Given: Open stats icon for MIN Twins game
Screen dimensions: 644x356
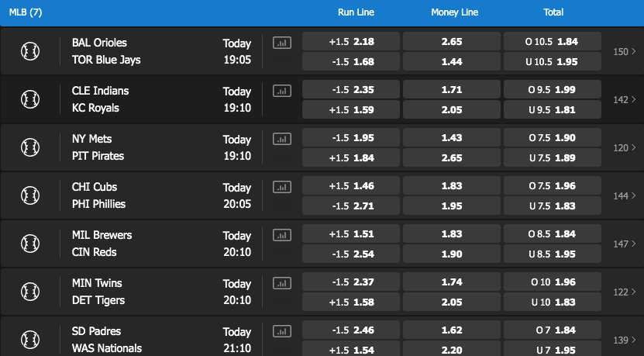Looking at the screenshot, I should pyautogui.click(x=282, y=283).
